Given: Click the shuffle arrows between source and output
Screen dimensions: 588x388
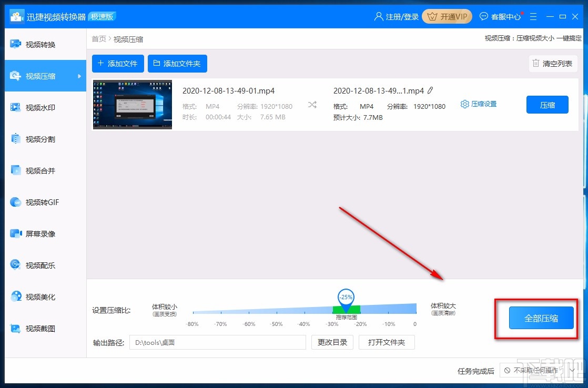Looking at the screenshot, I should [x=312, y=104].
